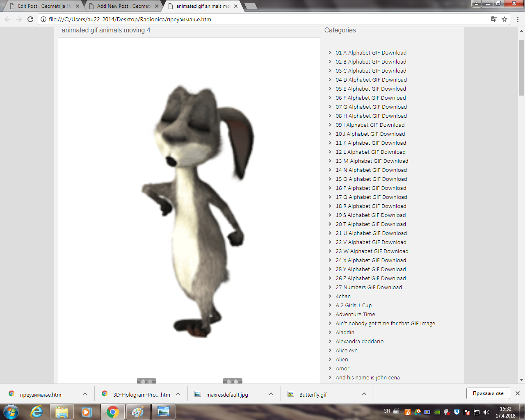Click the scrollbar up arrow
Image resolution: width=525 pixels, height=420 pixels.
tap(521, 31)
